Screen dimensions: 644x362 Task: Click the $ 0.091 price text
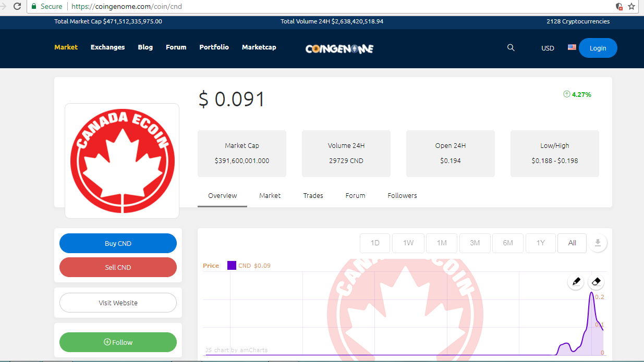pyautogui.click(x=232, y=99)
